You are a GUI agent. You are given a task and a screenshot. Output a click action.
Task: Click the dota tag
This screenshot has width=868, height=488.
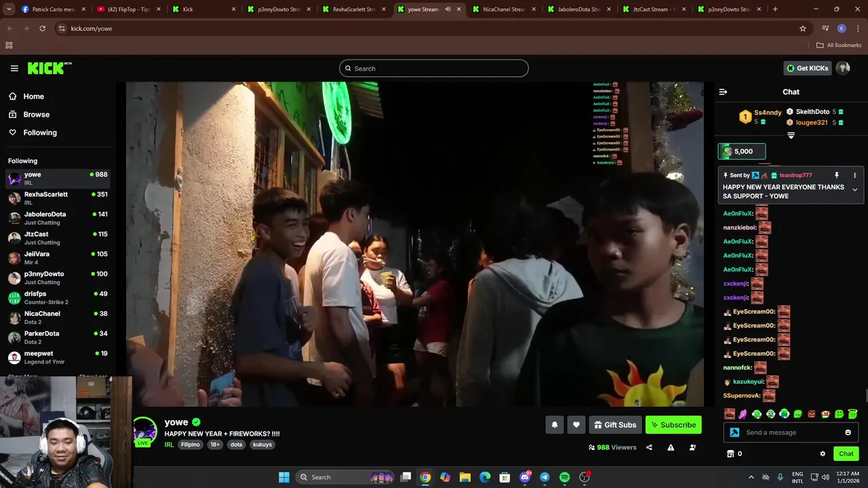pos(236,445)
